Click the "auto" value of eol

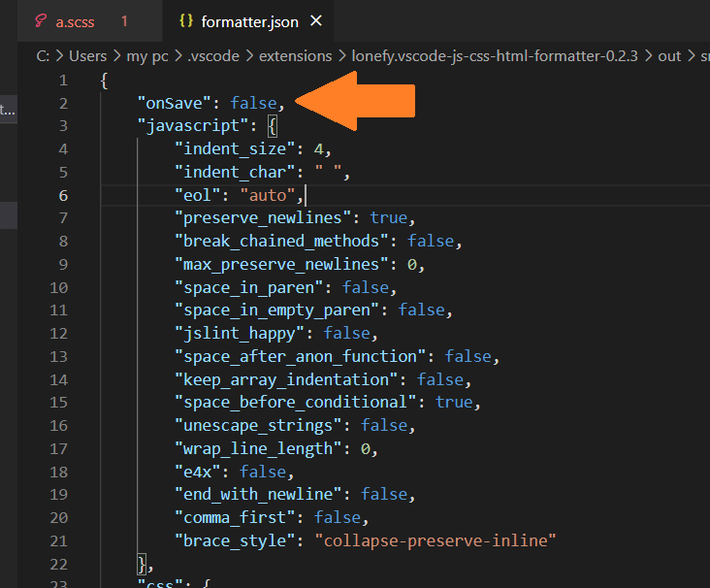268,195
